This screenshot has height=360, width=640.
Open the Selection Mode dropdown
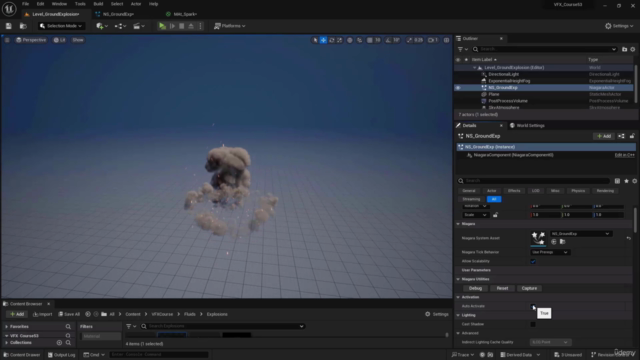click(61, 26)
